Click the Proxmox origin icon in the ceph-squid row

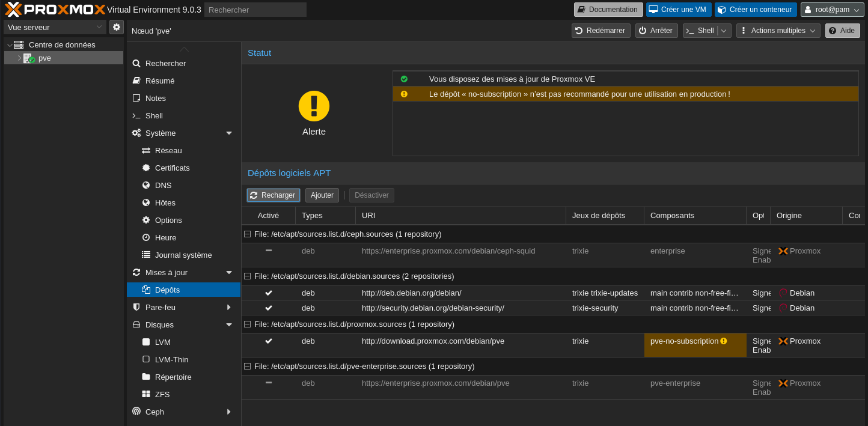783,251
